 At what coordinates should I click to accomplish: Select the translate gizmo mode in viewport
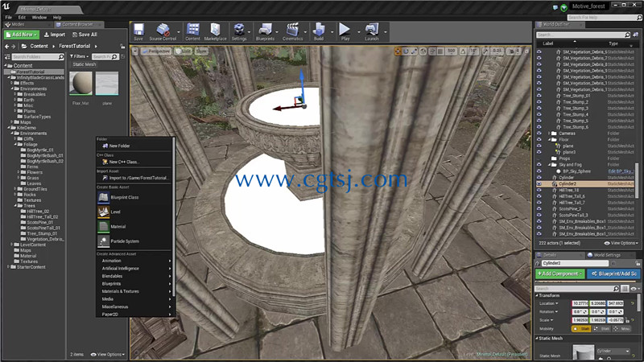coord(398,51)
